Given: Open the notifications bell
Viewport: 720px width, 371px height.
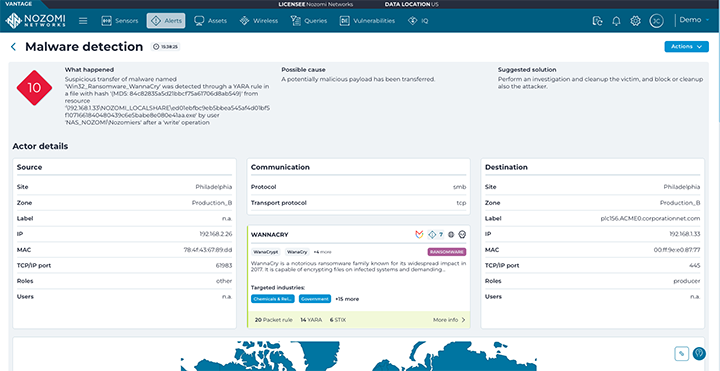Looking at the screenshot, I should (617, 21).
